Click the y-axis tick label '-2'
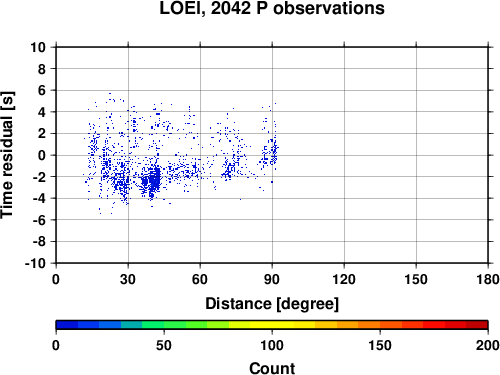The image size is (500, 375). (x=39, y=177)
